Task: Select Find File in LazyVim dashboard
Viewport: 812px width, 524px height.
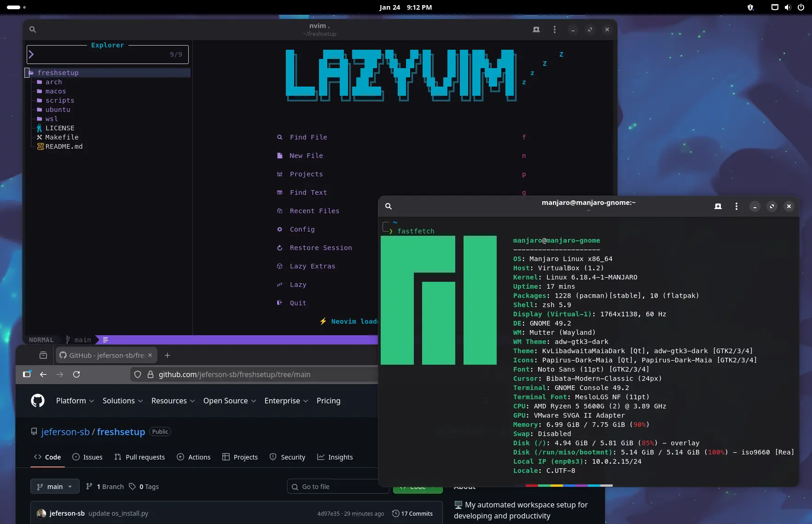Action: tap(308, 137)
